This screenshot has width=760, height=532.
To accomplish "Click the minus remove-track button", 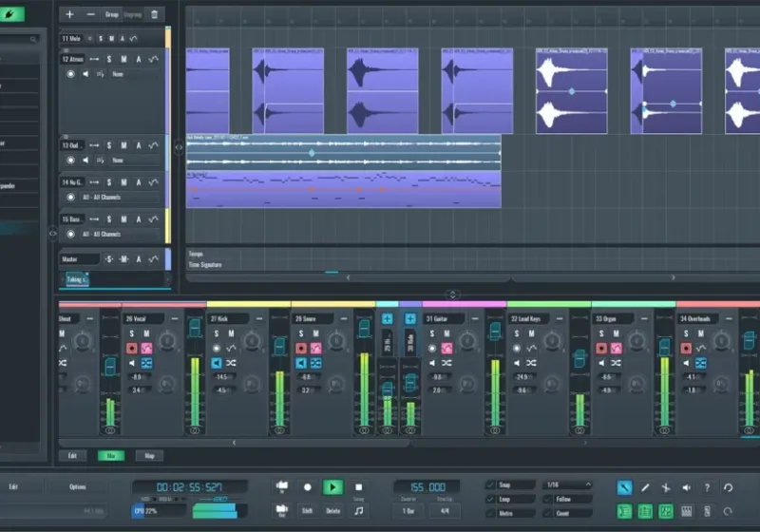I will click(x=90, y=14).
